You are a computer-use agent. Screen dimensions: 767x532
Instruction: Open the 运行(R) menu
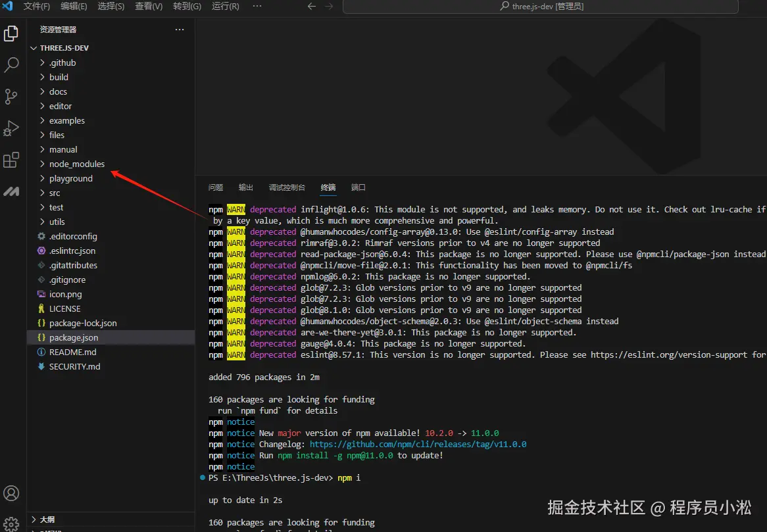(x=226, y=7)
